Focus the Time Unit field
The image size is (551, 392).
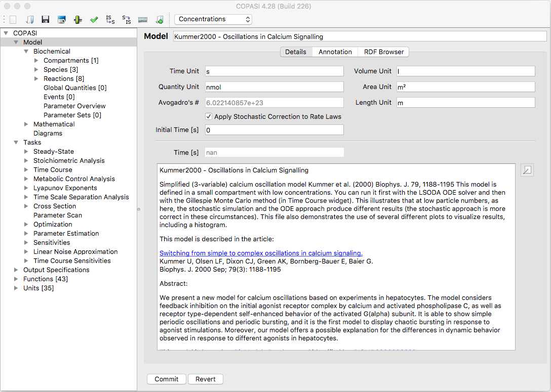pos(274,71)
